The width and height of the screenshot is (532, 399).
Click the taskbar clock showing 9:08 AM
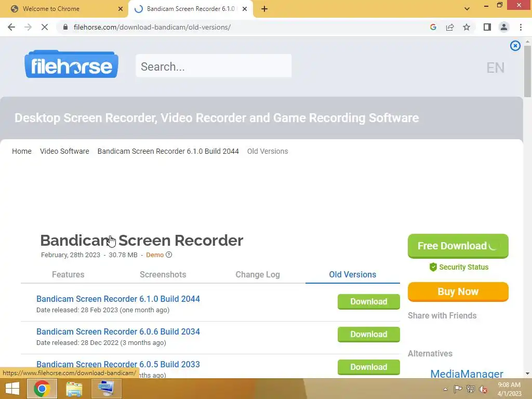click(x=509, y=389)
